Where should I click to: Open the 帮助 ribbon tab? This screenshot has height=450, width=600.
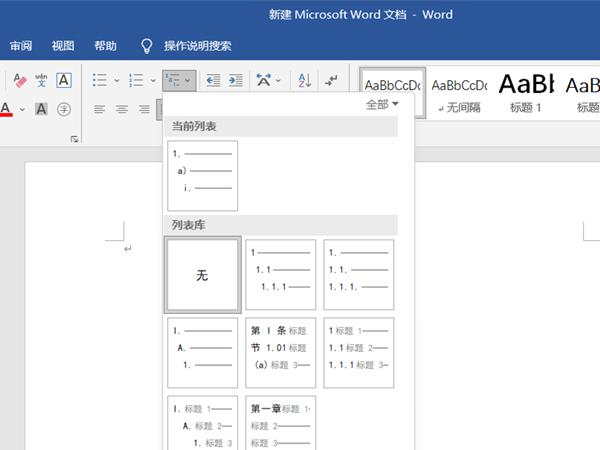(x=105, y=46)
